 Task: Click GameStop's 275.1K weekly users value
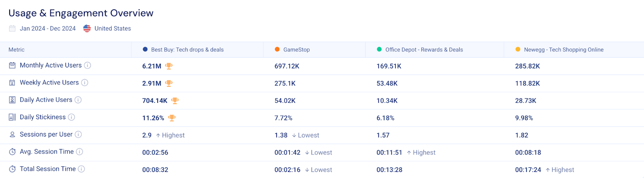285,84
